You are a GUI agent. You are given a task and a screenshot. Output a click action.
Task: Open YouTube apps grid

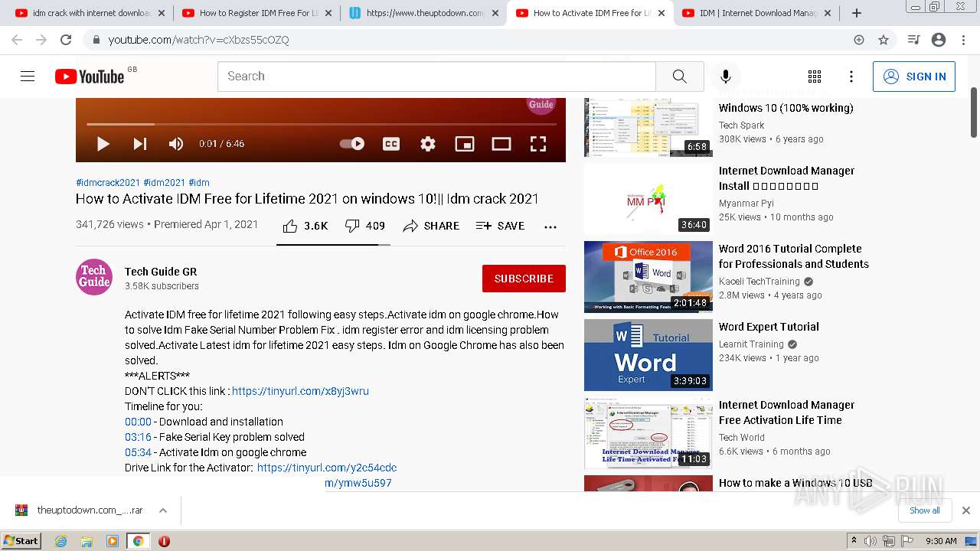point(815,77)
